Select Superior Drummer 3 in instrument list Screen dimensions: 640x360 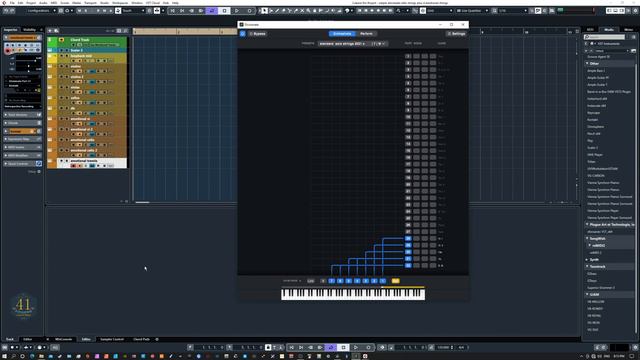pyautogui.click(x=601, y=288)
